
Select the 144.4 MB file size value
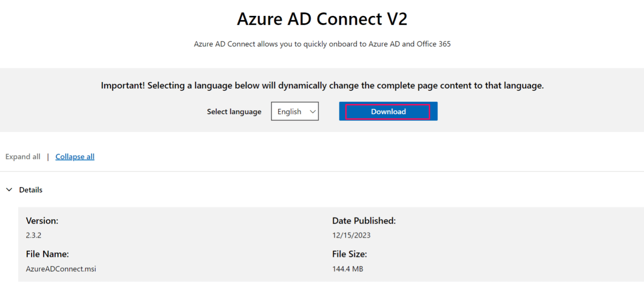pos(348,268)
